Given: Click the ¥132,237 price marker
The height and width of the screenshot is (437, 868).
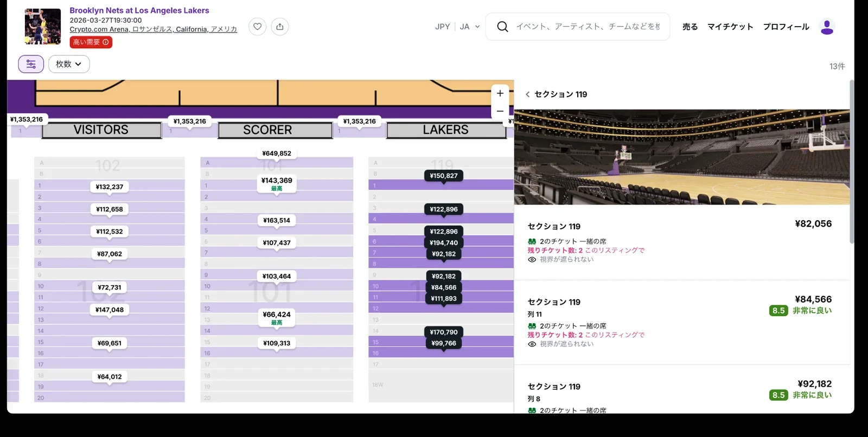Looking at the screenshot, I should click(110, 187).
